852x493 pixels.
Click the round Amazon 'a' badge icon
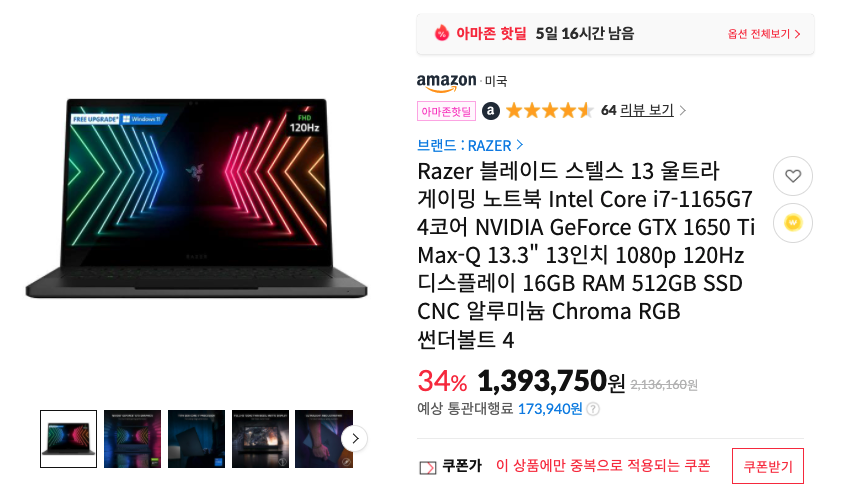(491, 111)
